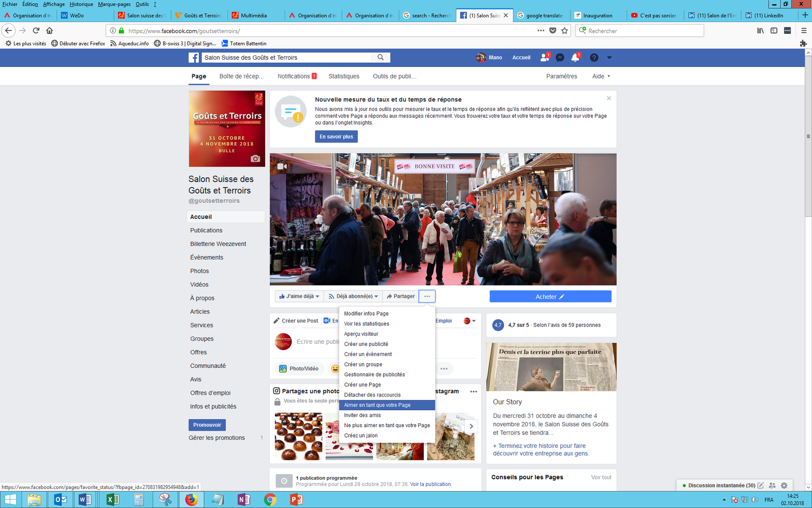
Task: Click the 4,7 rating badge
Action: [498, 325]
